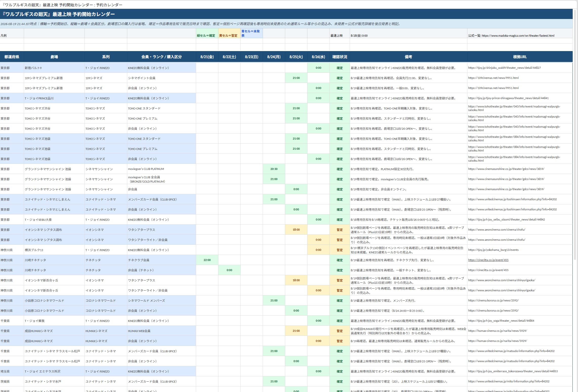Viewport: 578px width, 392px height.
Task: Open the 公式一覧 madoka-magica.com fastest.html URL
Action: (518, 36)
